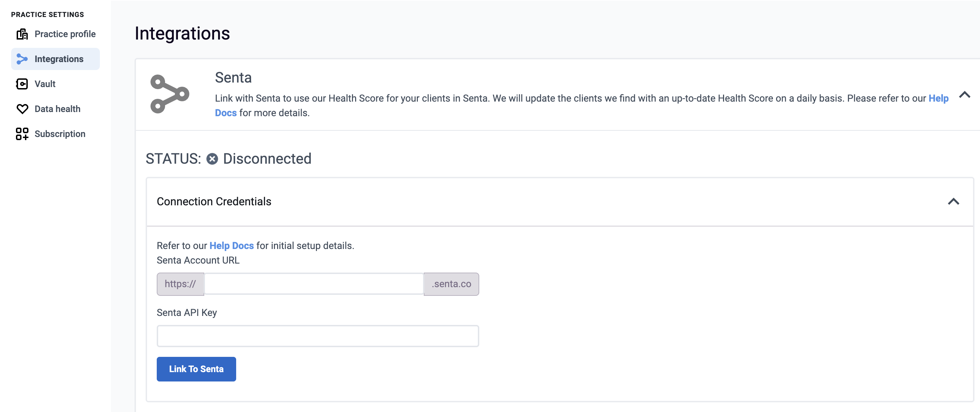Click the Disconnected status X icon
980x412 pixels.
[212, 159]
